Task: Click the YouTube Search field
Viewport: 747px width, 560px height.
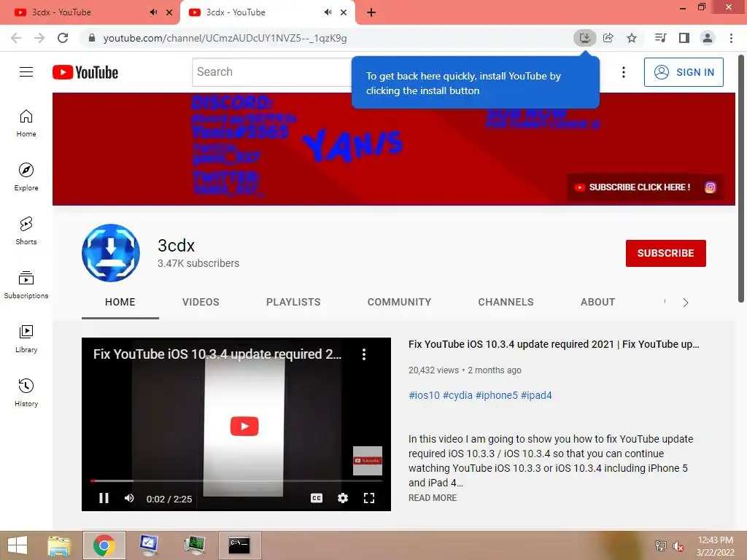Action: (271, 72)
